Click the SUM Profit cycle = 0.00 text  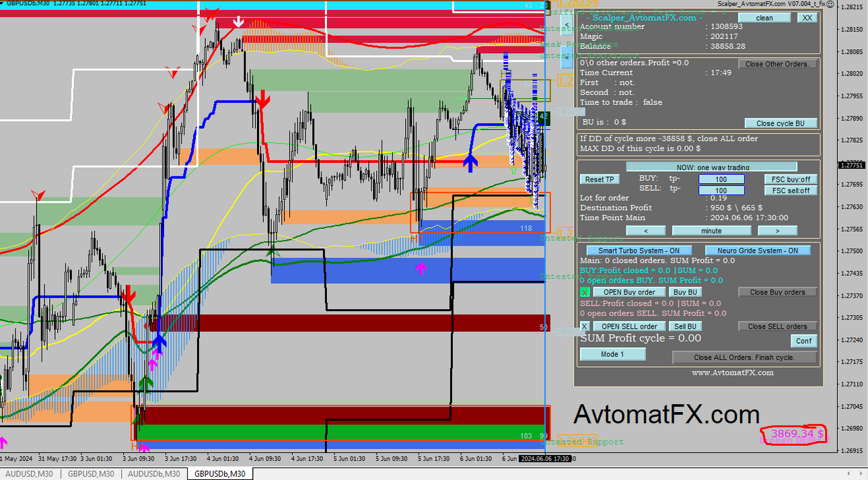point(641,339)
